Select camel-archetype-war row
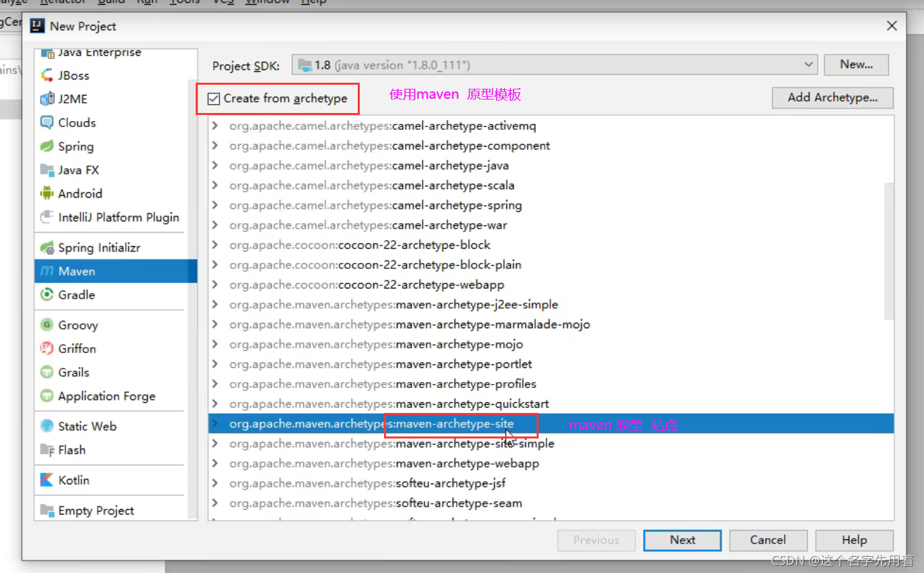The image size is (924, 573). click(x=551, y=225)
